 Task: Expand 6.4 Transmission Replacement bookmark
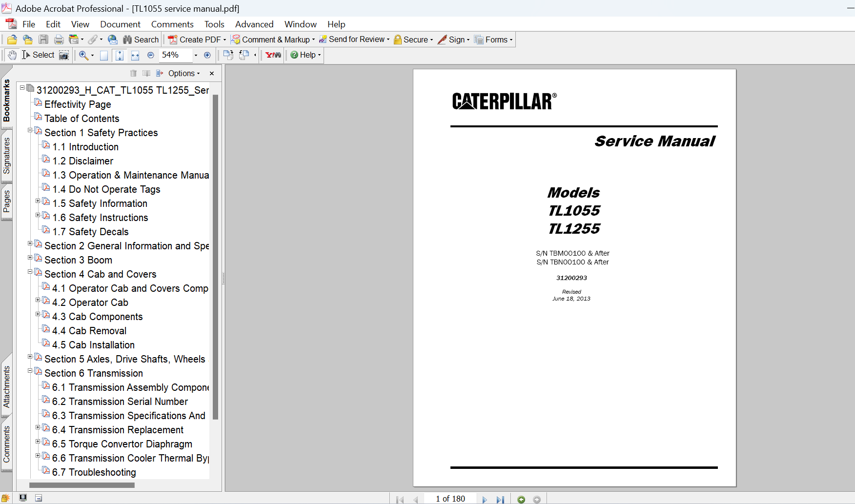point(38,428)
